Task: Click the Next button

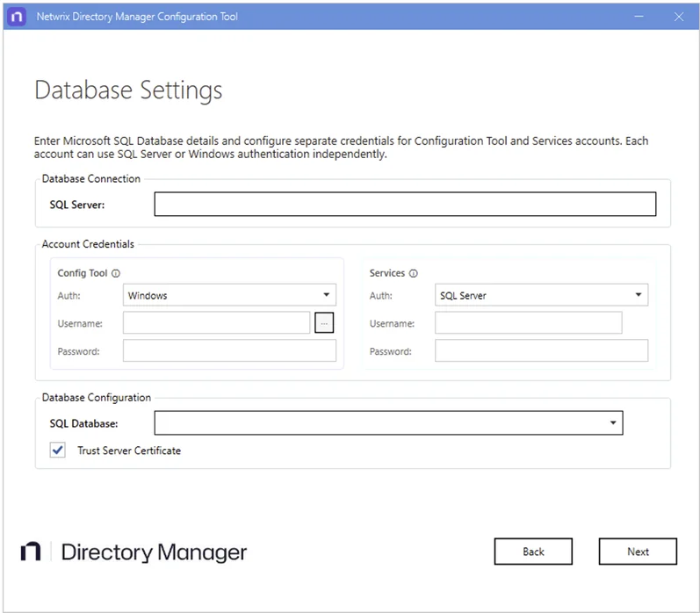Action: point(638,552)
